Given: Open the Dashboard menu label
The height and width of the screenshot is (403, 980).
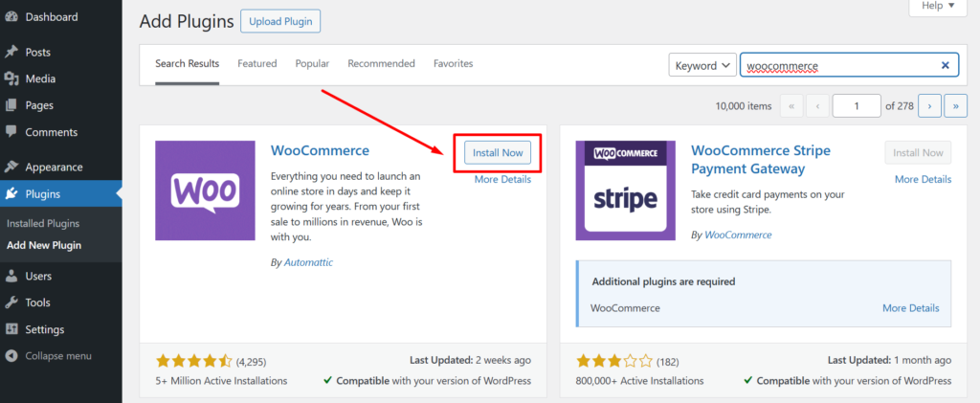Looking at the screenshot, I should [x=52, y=17].
